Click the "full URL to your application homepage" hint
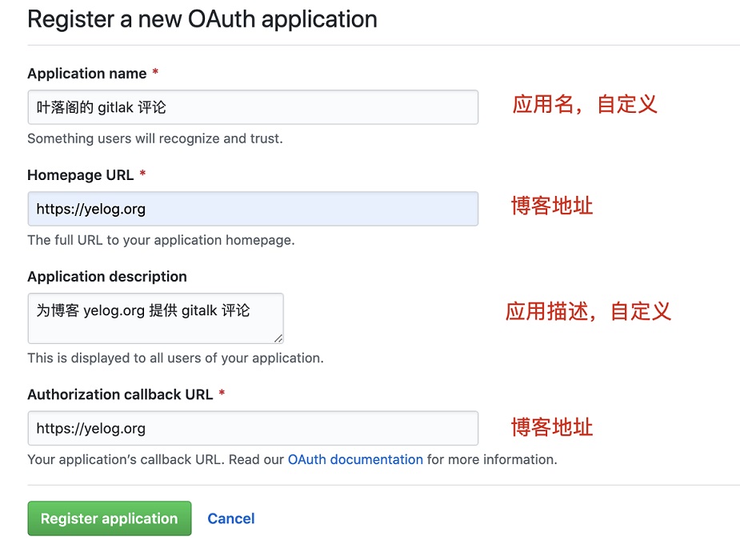Screen dimensions: 740x560 (161, 240)
